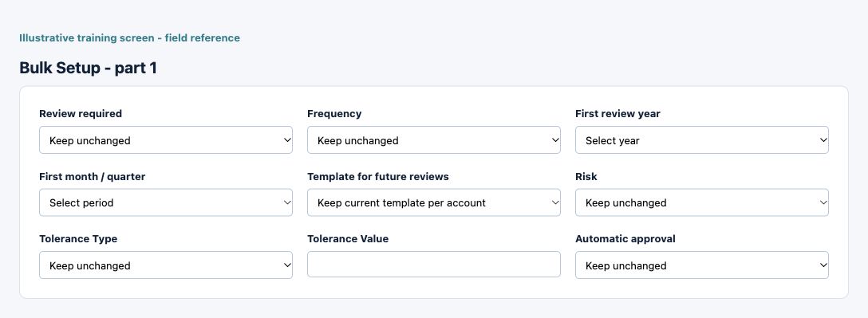This screenshot has width=868, height=318.
Task: Click the 'Risk' label
Action: point(586,176)
